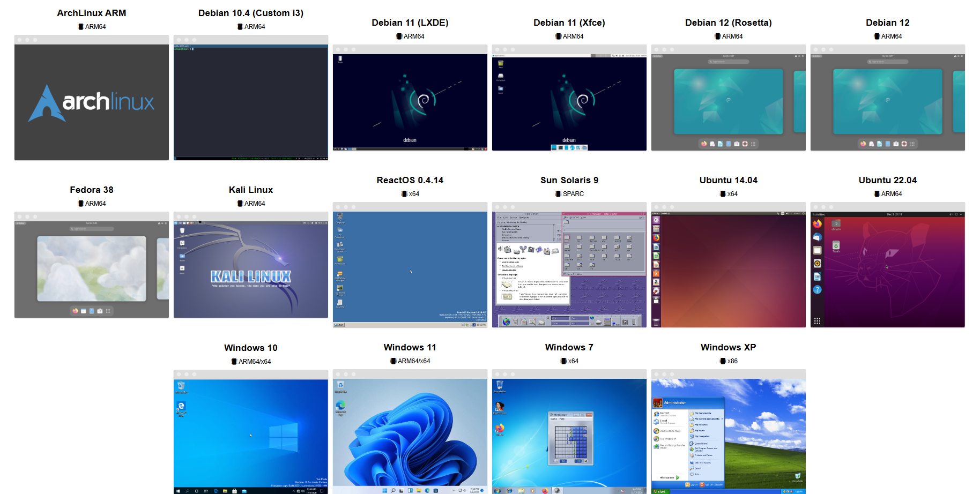Click the Debian 11 (Xfce) title
980x494 pixels.
(569, 23)
